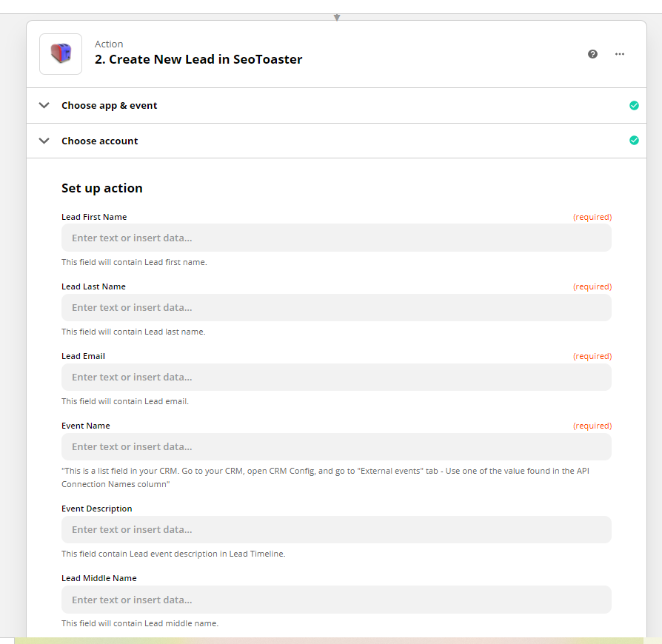Click the (required) tag for Event Name

[x=592, y=426]
